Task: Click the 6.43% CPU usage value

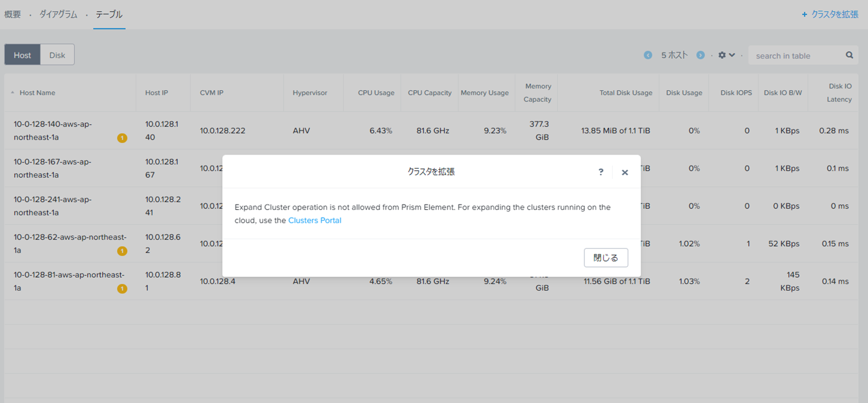Action: click(x=381, y=131)
